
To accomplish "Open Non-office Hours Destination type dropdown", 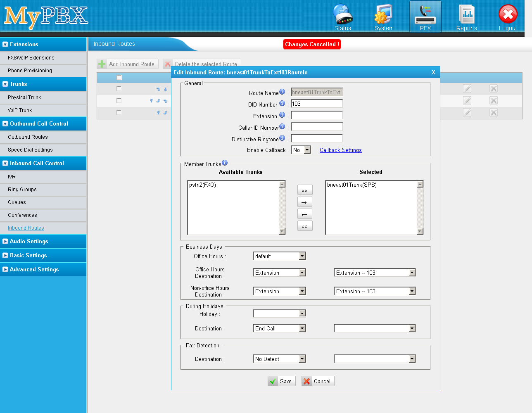I will pos(279,291).
